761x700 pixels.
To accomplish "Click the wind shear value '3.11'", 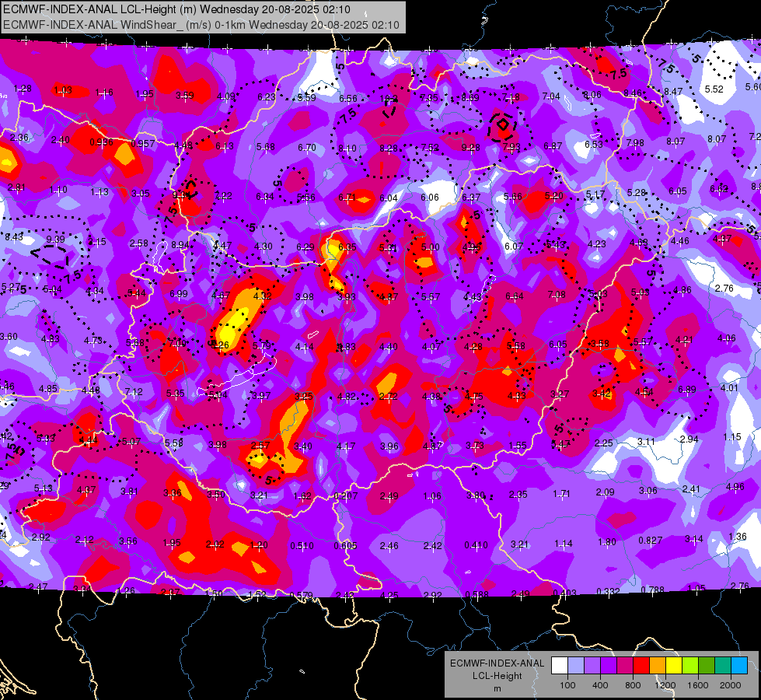I will pos(646,441).
